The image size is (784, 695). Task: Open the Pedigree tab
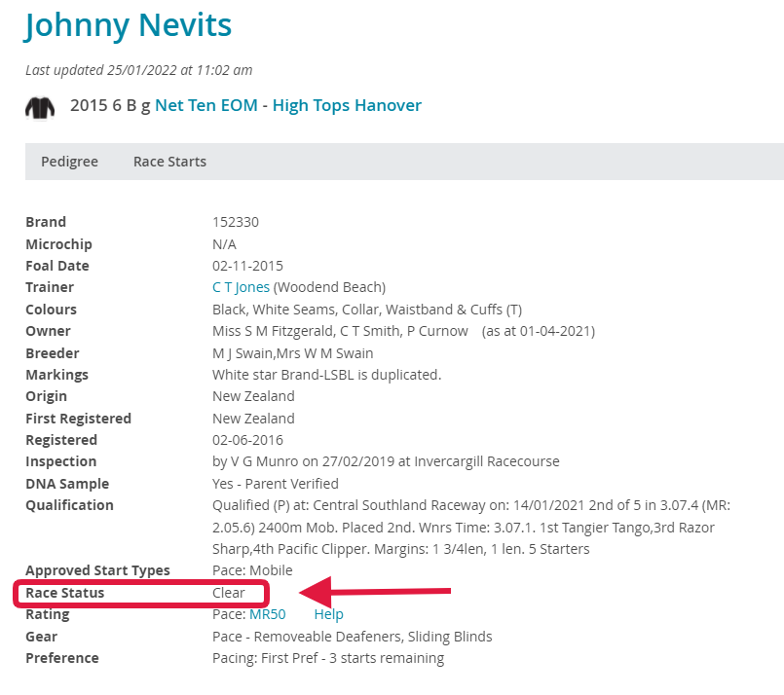(69, 162)
